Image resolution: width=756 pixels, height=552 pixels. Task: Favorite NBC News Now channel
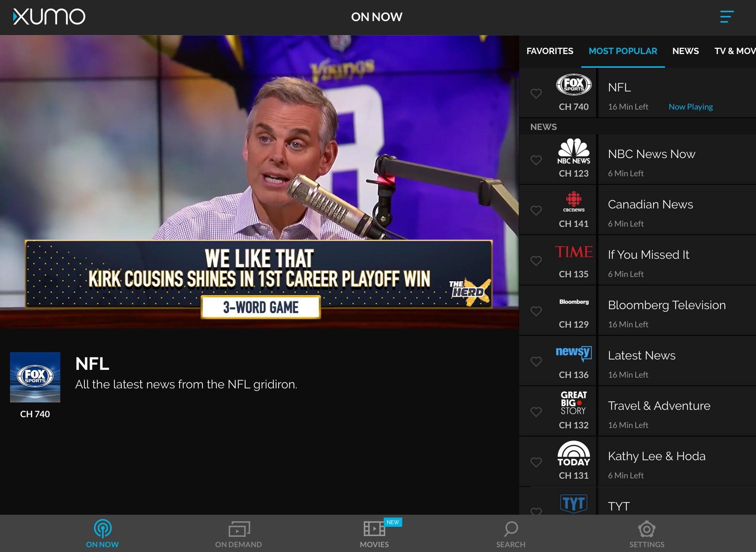(x=536, y=160)
